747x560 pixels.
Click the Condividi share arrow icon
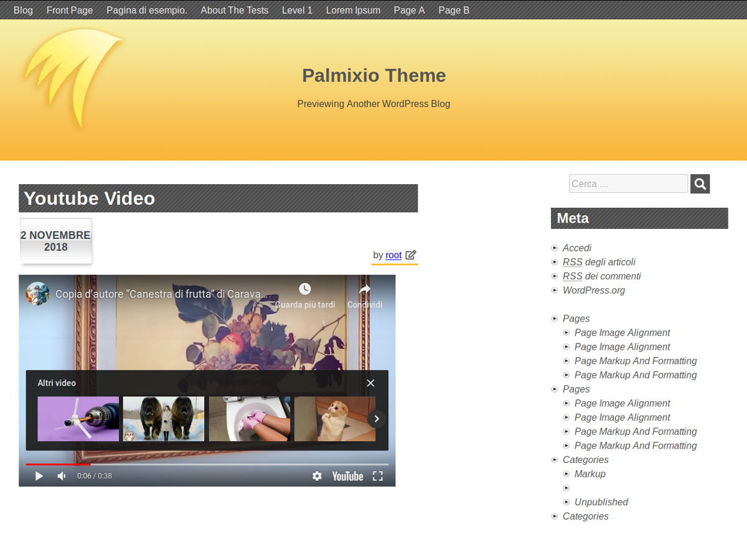[x=365, y=289]
